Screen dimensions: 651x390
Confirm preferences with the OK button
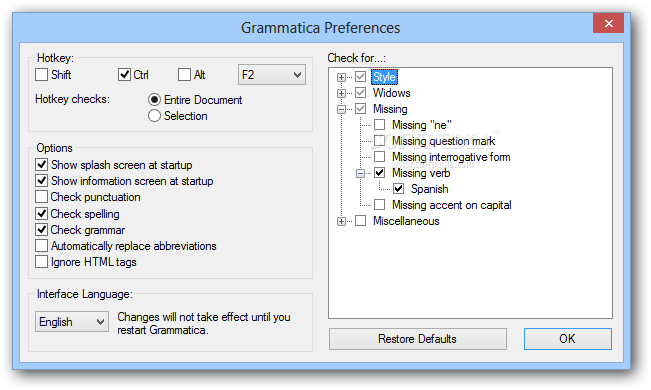pos(568,339)
